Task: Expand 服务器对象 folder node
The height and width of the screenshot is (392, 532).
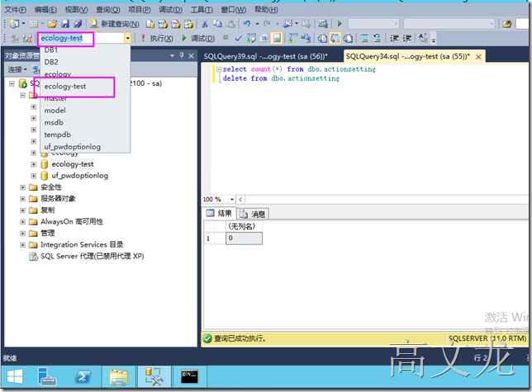Action: [22, 199]
